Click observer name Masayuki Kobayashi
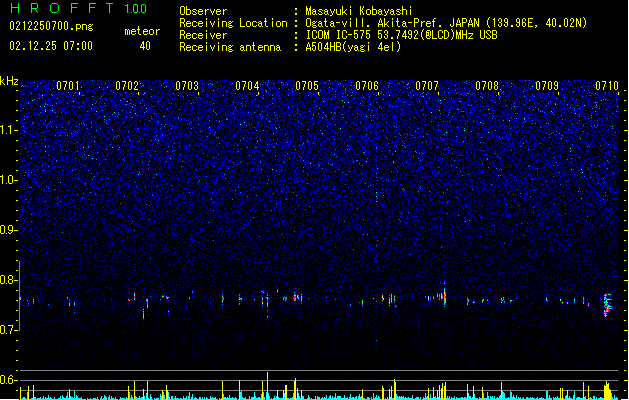629x400 pixels. [x=359, y=11]
